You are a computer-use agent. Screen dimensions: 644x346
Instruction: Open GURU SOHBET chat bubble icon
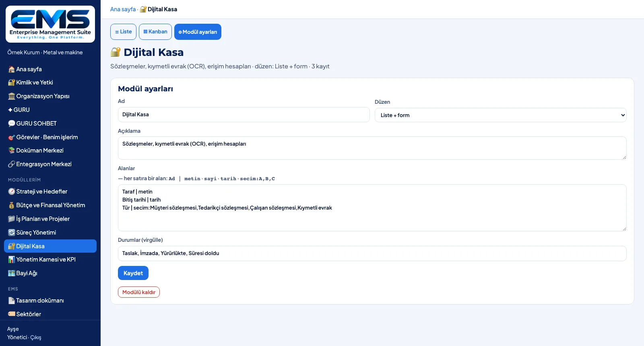point(12,124)
